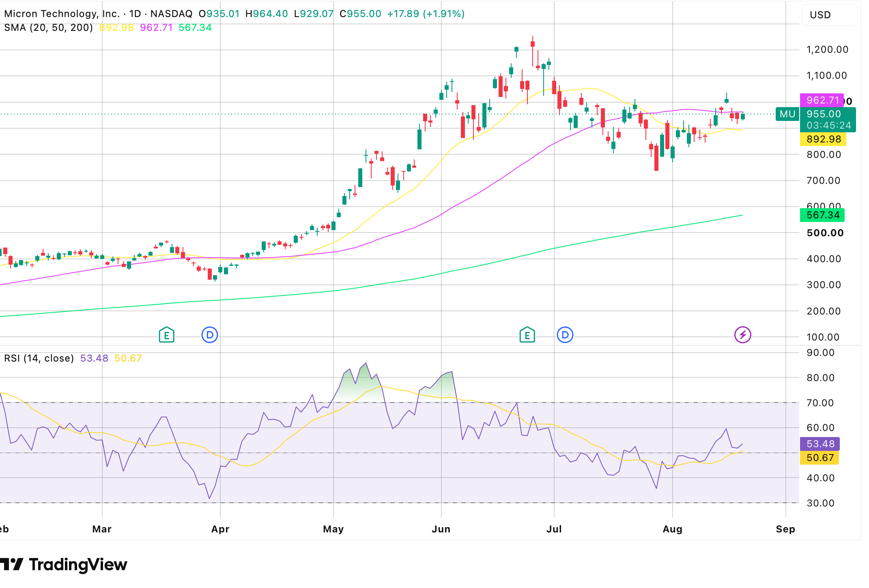
Task: Click the purple lightning bolt event icon
Action: tap(743, 335)
